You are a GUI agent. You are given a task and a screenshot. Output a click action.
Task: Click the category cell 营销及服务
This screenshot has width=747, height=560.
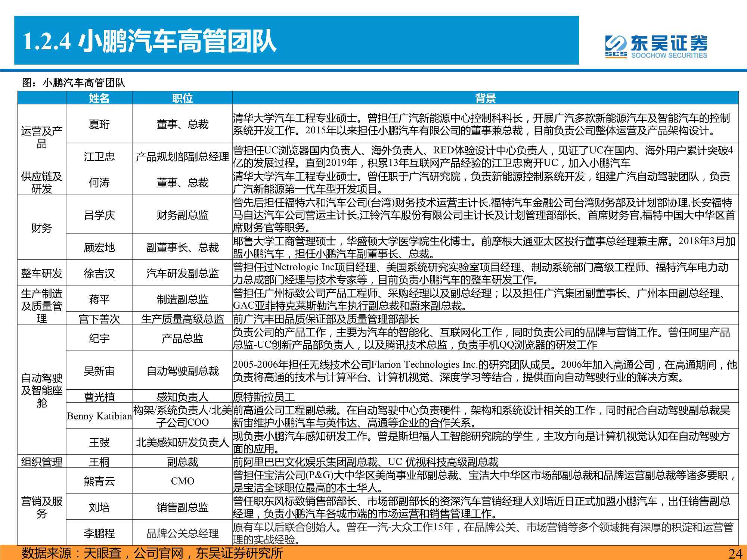pyautogui.click(x=42, y=507)
